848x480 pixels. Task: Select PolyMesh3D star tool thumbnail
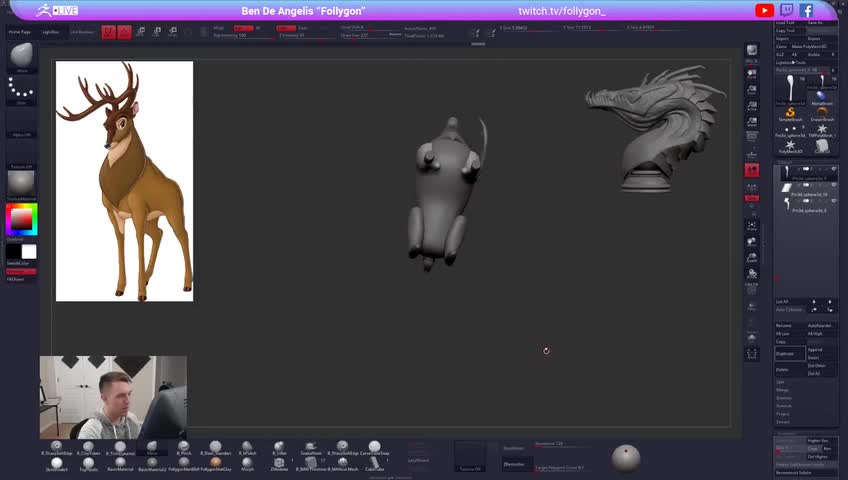790,146
